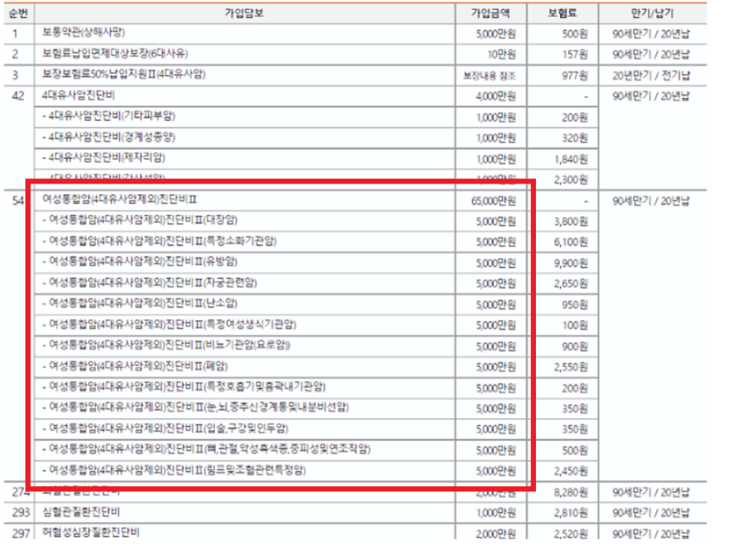The height and width of the screenshot is (560, 730).
Task: Click the 4,000만원 coverage amount
Action: click(x=496, y=97)
